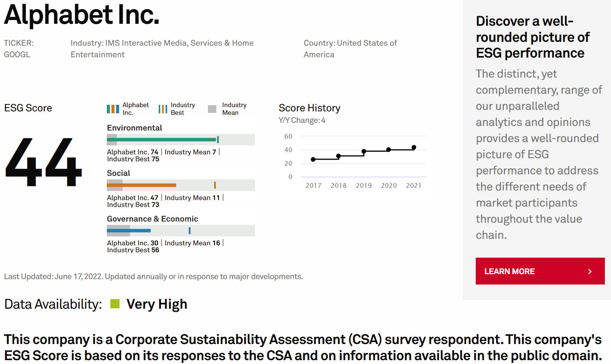Image resolution: width=611 pixels, height=364 pixels.
Task: Select the 2019 data point on Score History
Action: tap(364, 152)
